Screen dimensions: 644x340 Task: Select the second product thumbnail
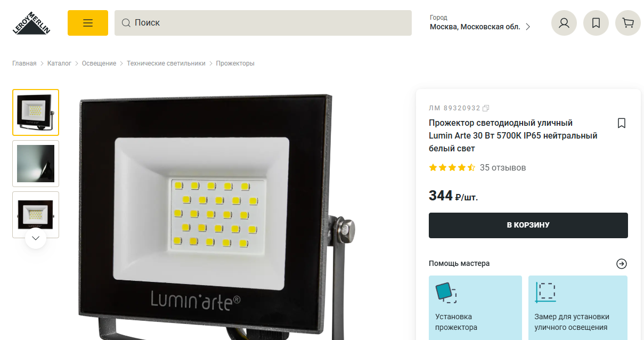[36, 164]
